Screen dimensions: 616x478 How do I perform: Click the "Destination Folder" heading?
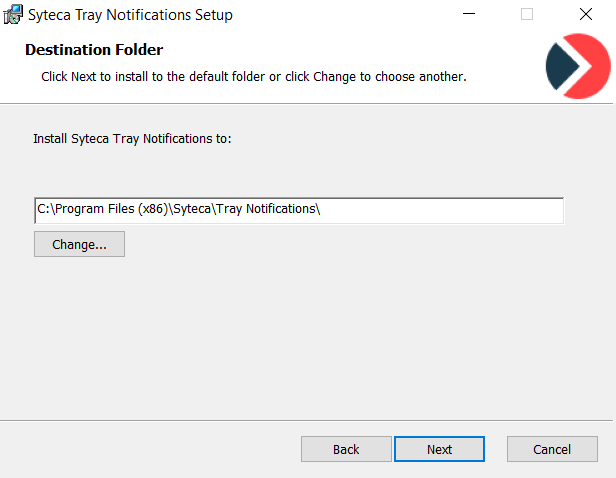pyautogui.click(x=94, y=50)
